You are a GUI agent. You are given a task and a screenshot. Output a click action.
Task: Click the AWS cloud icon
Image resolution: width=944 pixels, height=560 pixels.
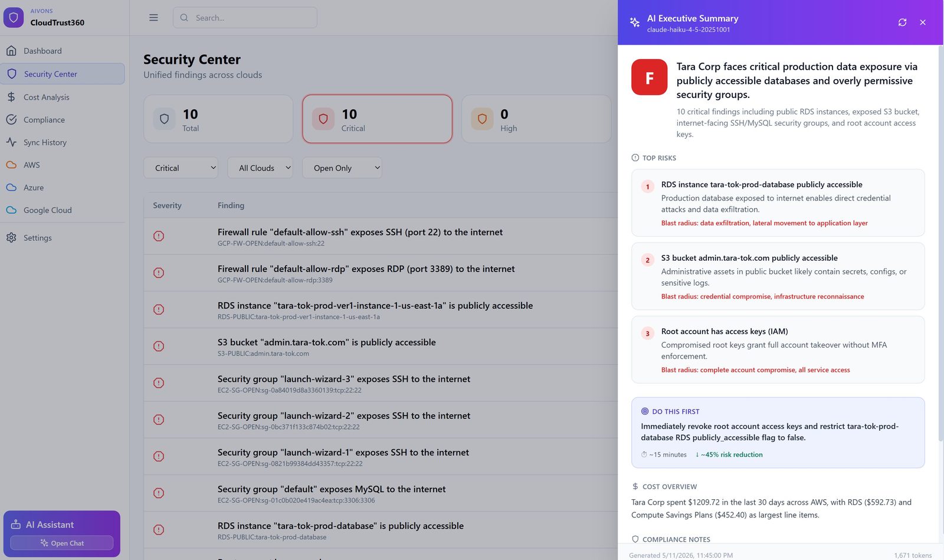click(11, 165)
